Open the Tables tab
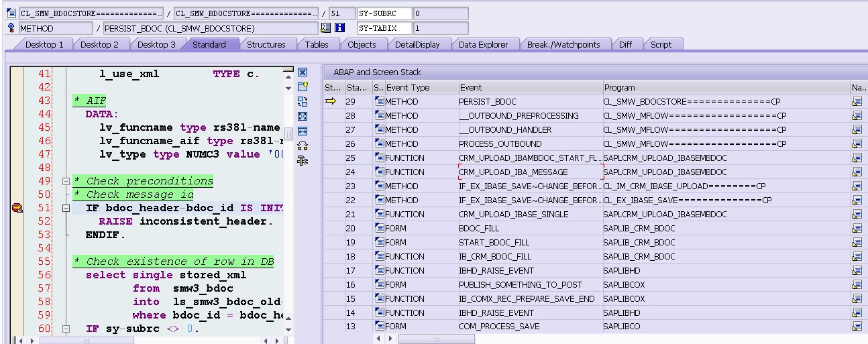This screenshot has height=344, width=868. pos(317,44)
